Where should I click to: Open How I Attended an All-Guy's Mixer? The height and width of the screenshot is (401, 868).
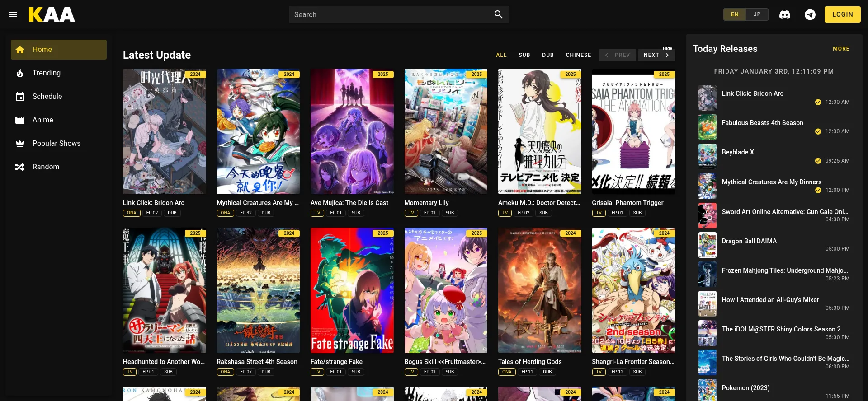[774, 303]
